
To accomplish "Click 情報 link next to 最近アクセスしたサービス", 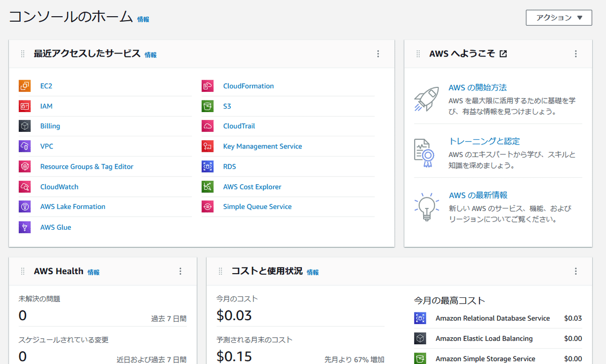I will point(150,55).
